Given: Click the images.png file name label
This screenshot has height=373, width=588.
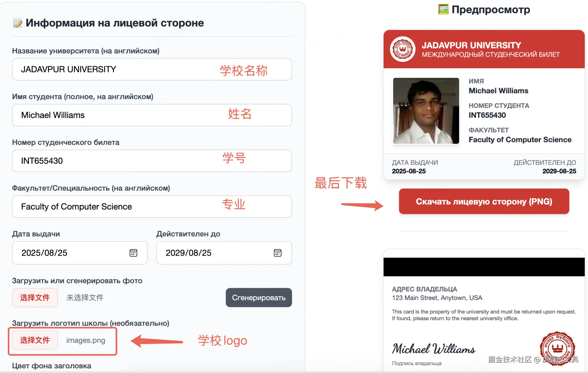Looking at the screenshot, I should tap(86, 340).
